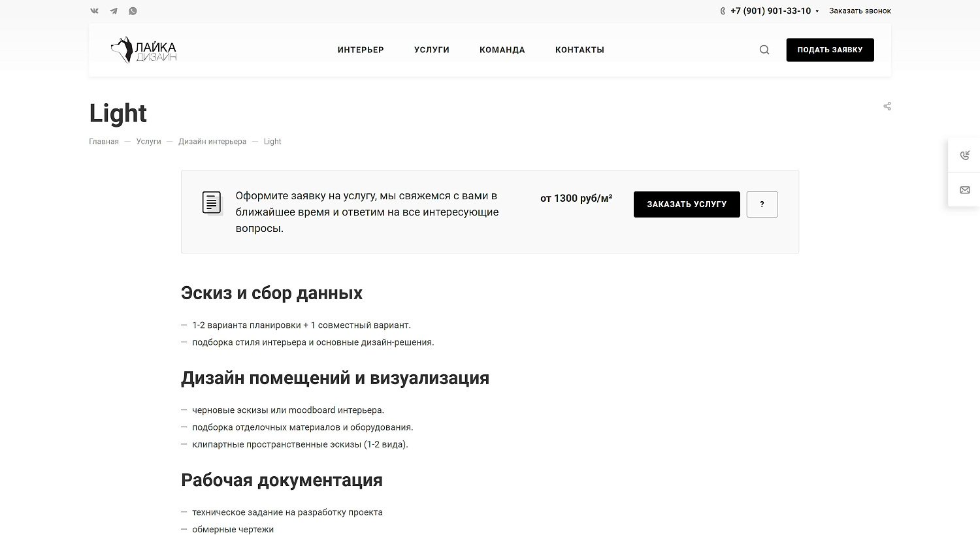Viewport: 980px width, 535px height.
Task: Follow the Главная breadcrumb link
Action: 103,141
